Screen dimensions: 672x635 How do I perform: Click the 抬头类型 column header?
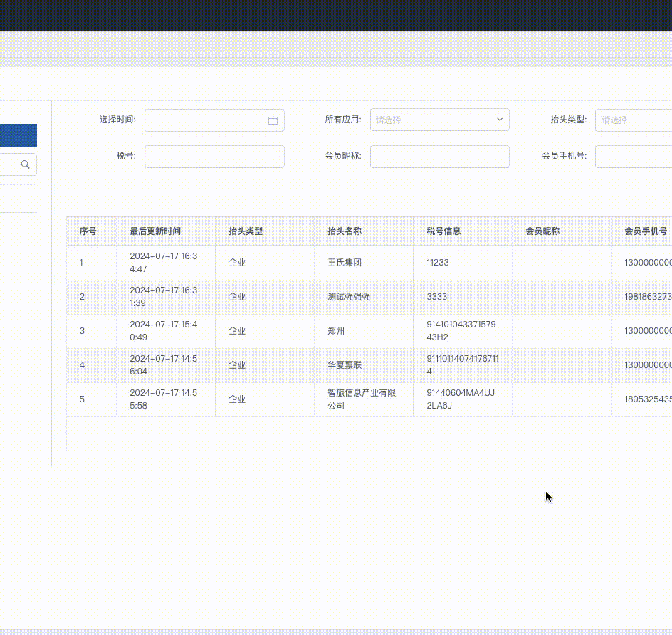tap(246, 231)
